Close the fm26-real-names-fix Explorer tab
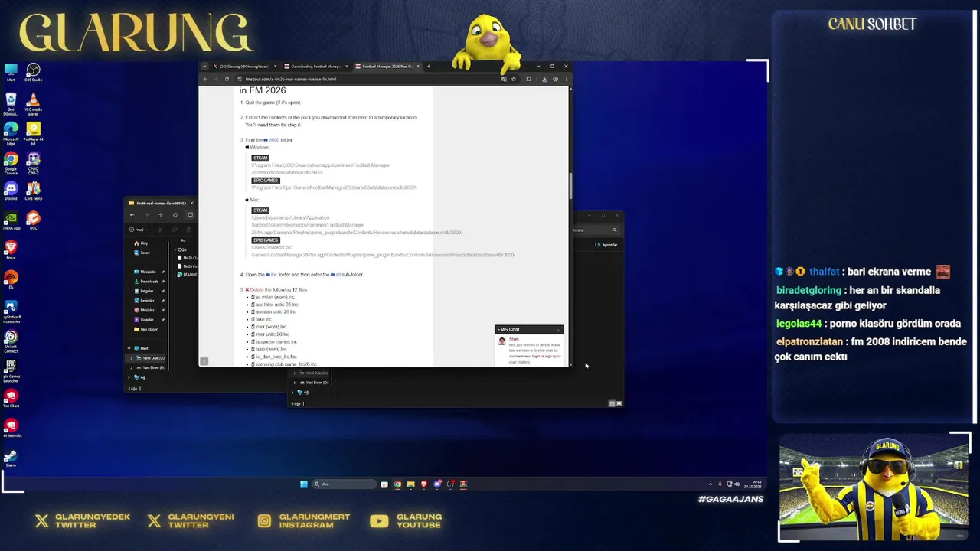This screenshot has height=551, width=980. 191,203
